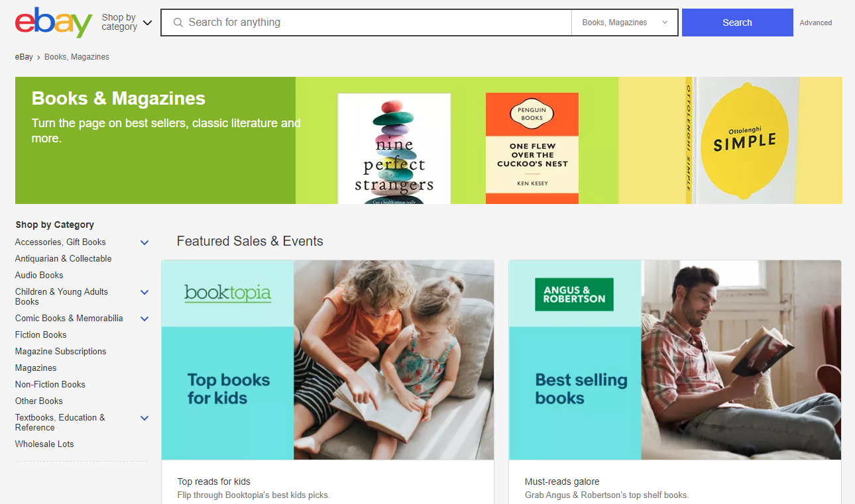Open the Advanced search link
This screenshot has height=504, width=855.
tap(815, 23)
